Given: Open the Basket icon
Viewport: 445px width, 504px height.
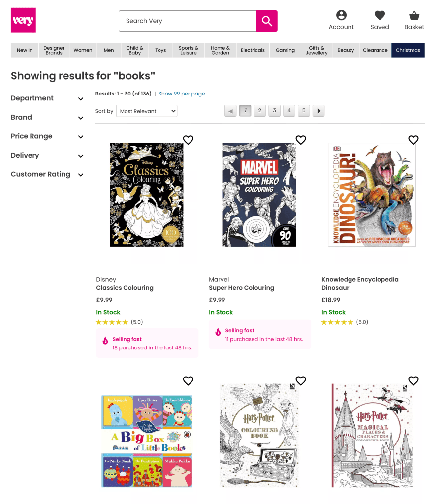Looking at the screenshot, I should (x=414, y=15).
